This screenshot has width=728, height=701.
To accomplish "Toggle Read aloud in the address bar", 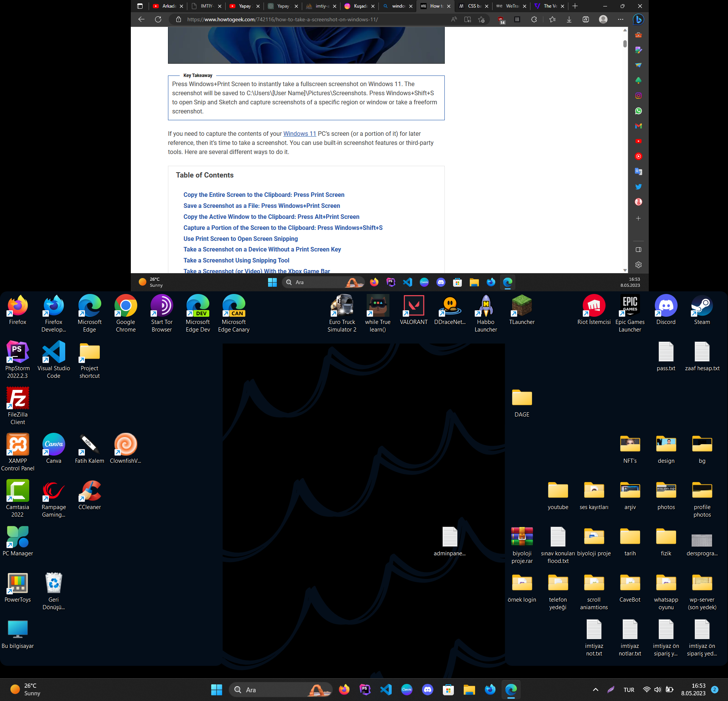I will pos(454,19).
